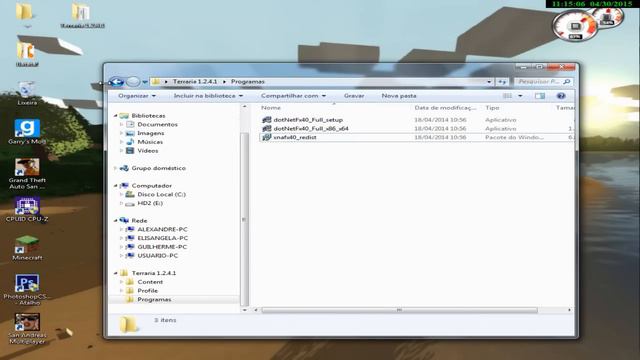Screen dimensions: 640x360
Task: Click the navigation pane vertical scrollbar
Action: tap(244, 219)
